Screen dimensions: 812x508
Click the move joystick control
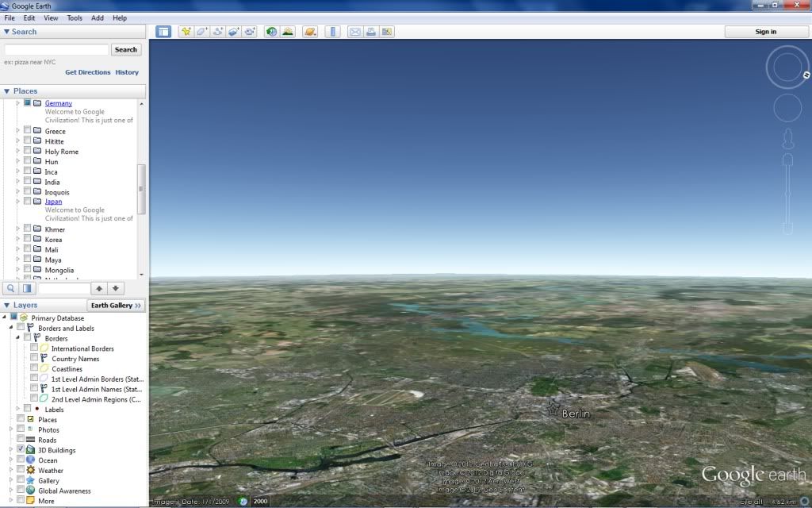click(x=787, y=108)
